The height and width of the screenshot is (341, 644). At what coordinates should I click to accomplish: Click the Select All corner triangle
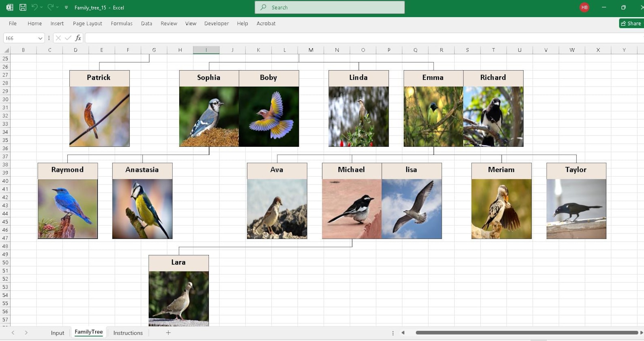[6, 50]
